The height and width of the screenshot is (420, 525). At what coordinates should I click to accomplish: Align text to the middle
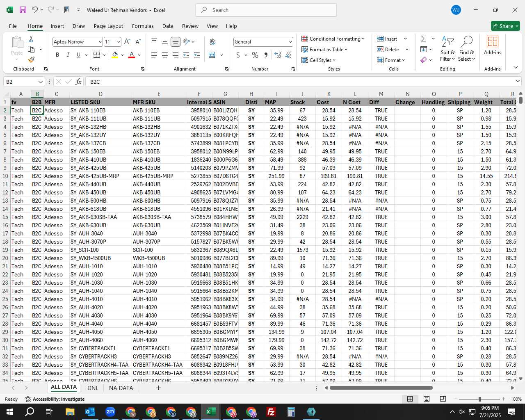165,41
